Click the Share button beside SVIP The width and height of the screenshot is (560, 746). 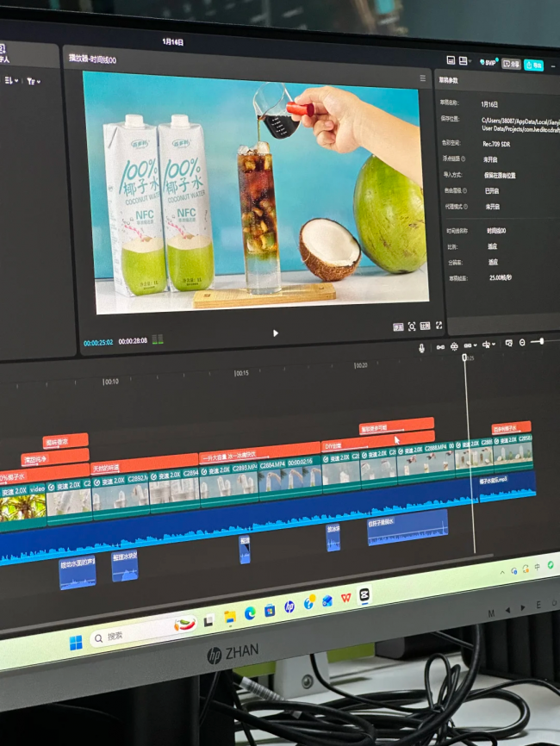pos(512,64)
